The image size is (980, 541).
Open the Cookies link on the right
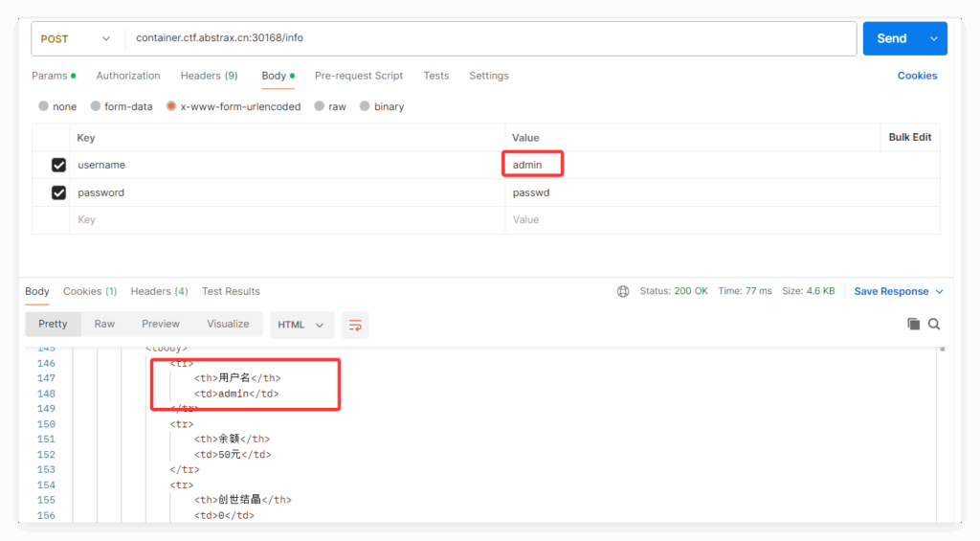(x=917, y=76)
